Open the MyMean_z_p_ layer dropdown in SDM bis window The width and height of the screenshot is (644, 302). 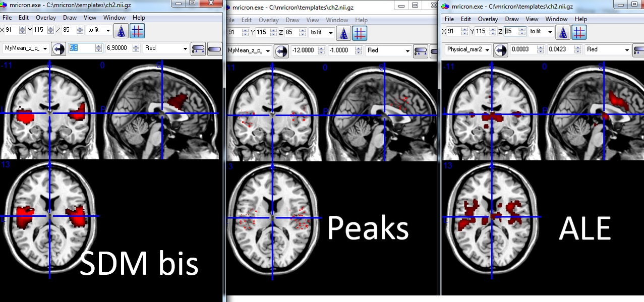tap(26, 48)
